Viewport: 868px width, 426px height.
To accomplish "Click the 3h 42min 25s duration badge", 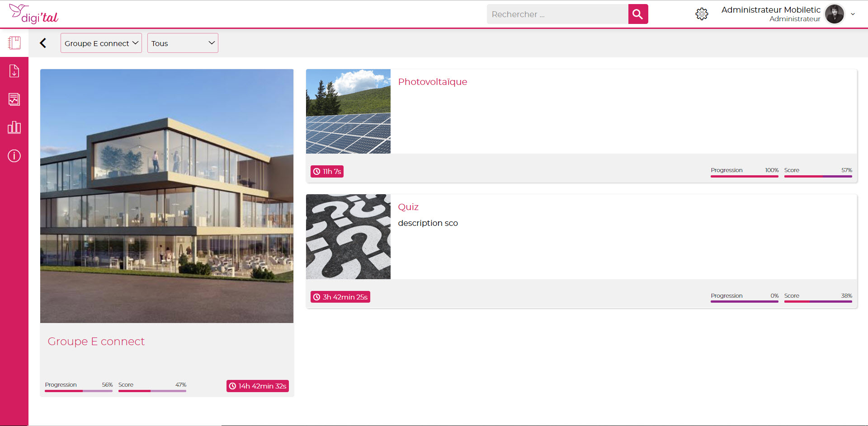I will tap(340, 297).
